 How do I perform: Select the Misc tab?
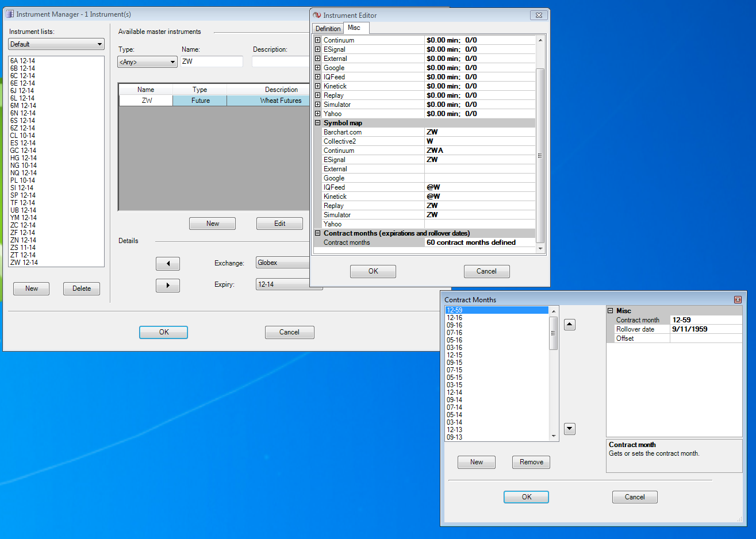pyautogui.click(x=354, y=28)
